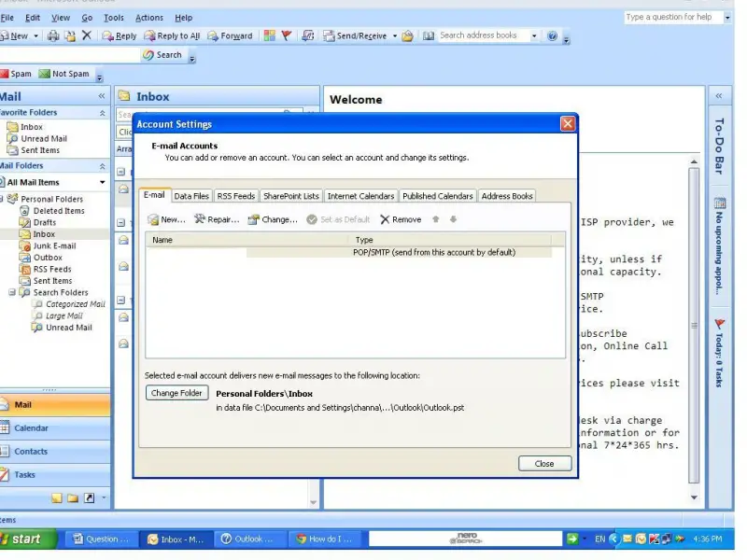Click the Not Spam toolbar button
Screen dimensions: 747x560
(x=64, y=74)
